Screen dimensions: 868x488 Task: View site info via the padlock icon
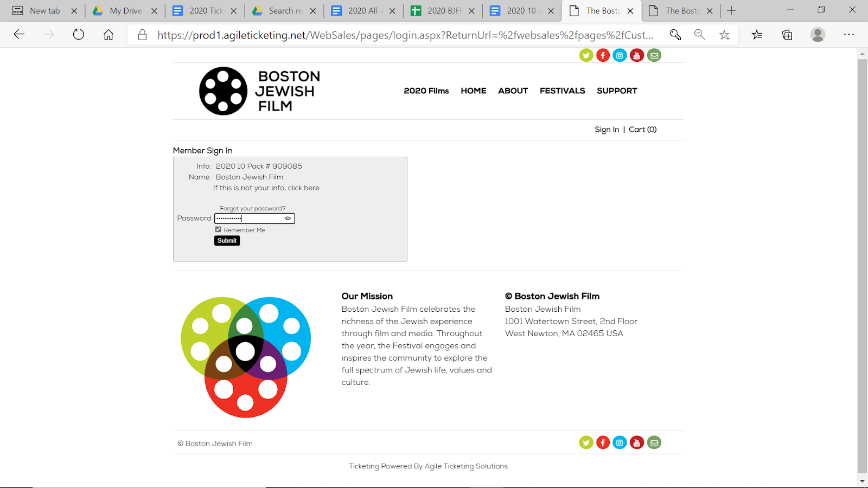tap(142, 35)
